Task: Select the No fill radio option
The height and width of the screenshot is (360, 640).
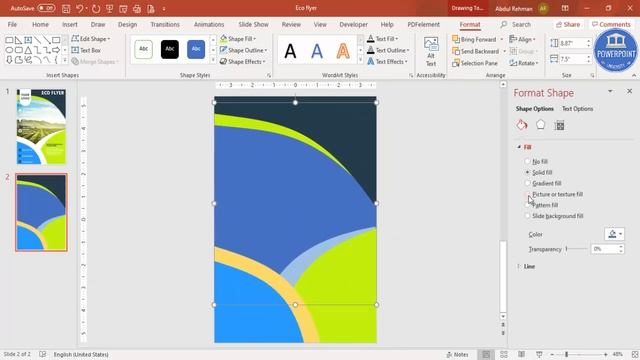Action: 527,162
